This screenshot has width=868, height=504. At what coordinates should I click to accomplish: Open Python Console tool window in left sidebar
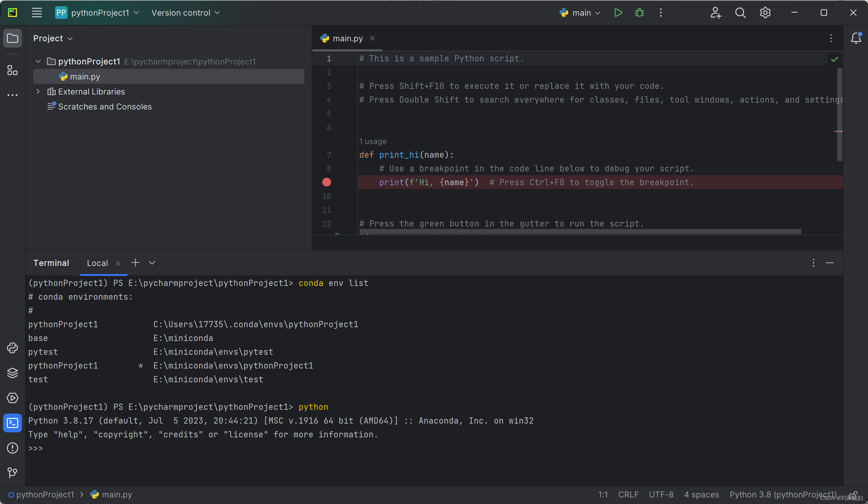coord(13,348)
